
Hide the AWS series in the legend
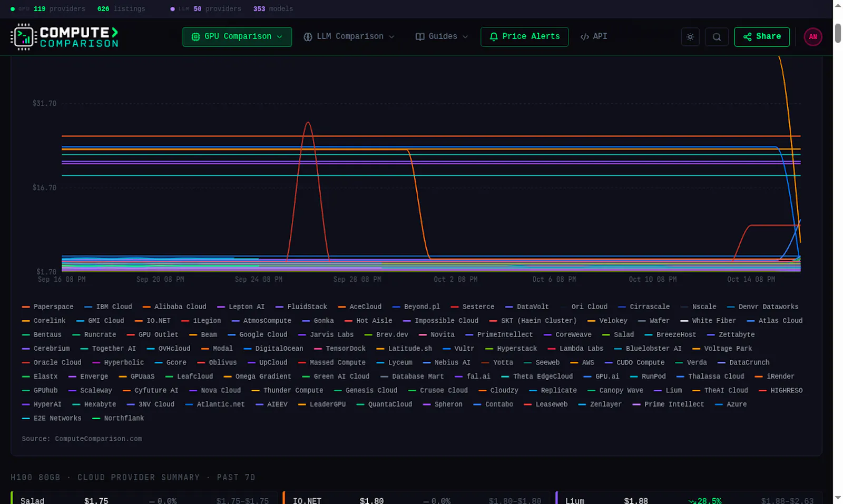click(x=582, y=363)
